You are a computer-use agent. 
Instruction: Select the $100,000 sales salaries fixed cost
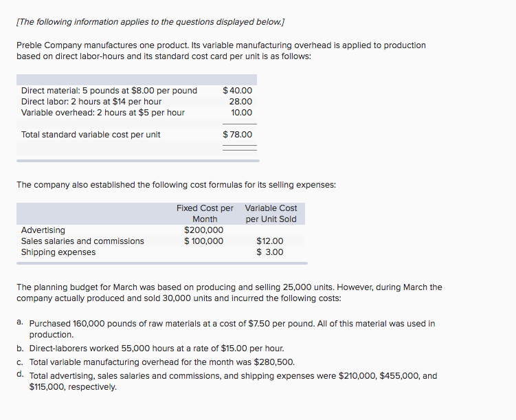pyautogui.click(x=203, y=241)
